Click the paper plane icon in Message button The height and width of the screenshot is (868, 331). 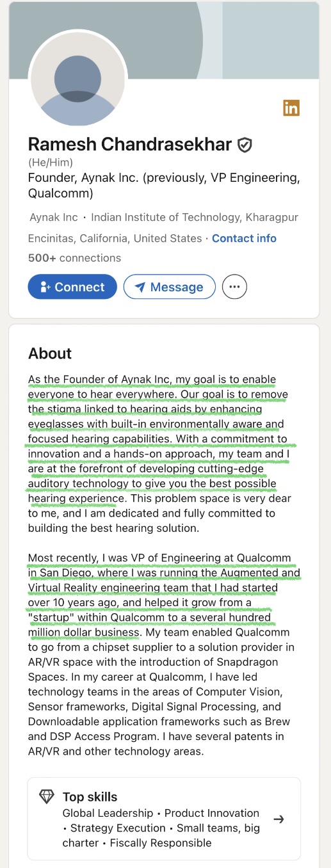(x=140, y=287)
